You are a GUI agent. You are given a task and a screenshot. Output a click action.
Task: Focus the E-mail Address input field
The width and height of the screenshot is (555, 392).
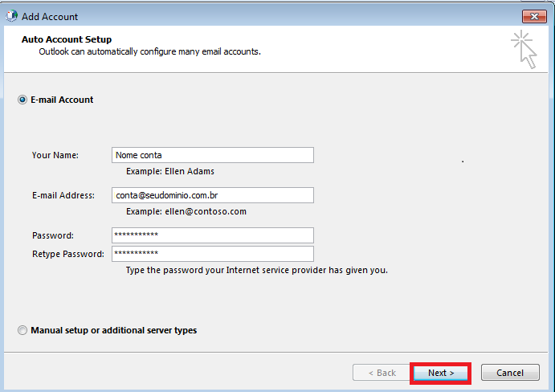pos(213,195)
